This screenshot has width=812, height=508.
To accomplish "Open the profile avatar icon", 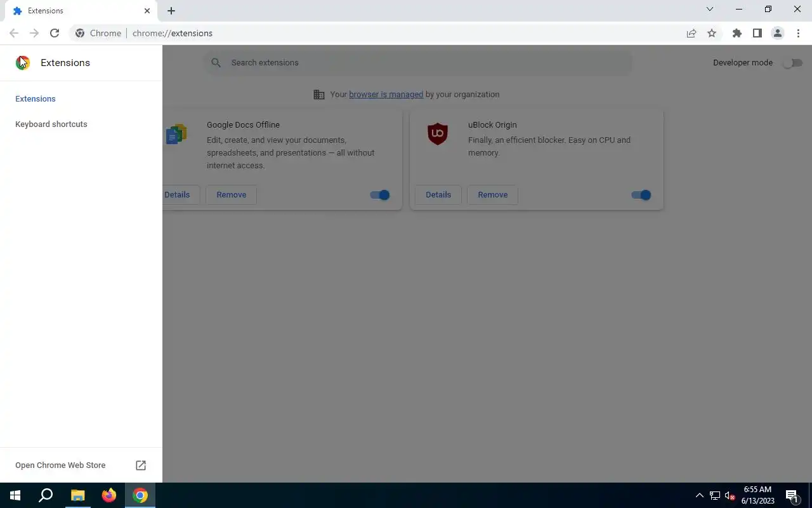I will 778,33.
